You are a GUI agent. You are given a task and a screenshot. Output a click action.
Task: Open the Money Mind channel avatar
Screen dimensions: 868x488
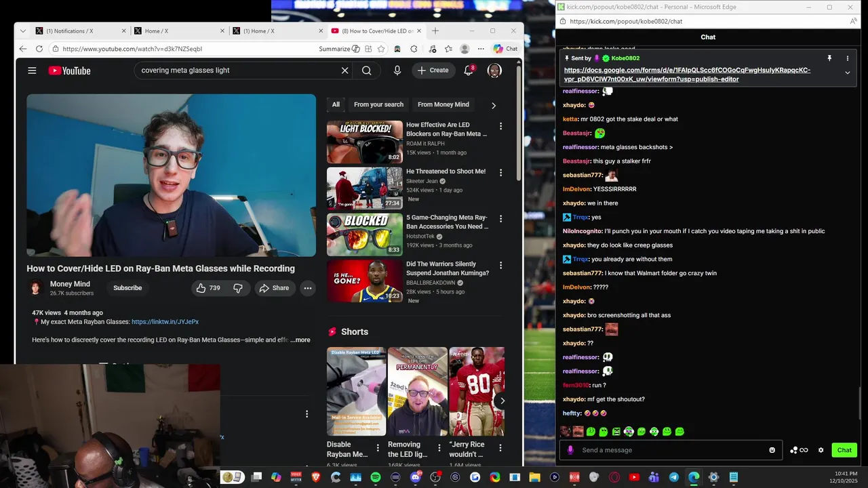(35, 288)
